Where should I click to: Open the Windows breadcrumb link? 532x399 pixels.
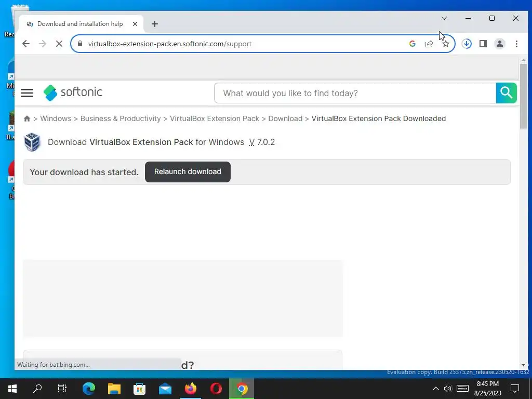coord(56,119)
